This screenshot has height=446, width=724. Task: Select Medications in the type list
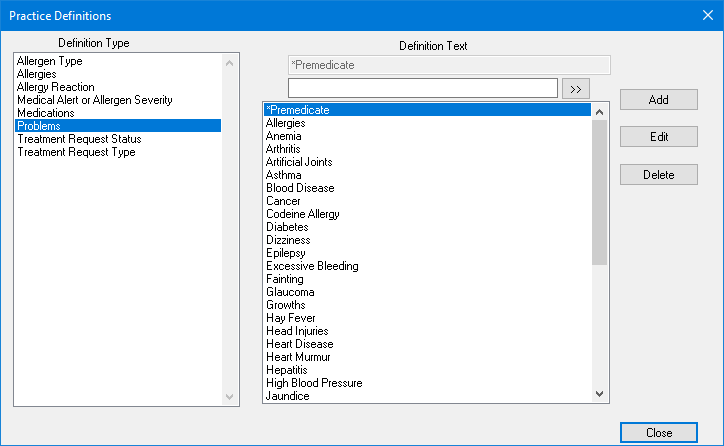45,113
